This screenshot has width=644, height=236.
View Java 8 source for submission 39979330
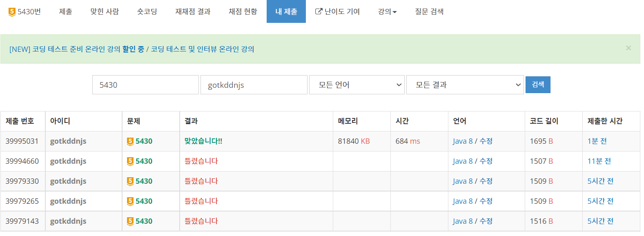pos(463,181)
